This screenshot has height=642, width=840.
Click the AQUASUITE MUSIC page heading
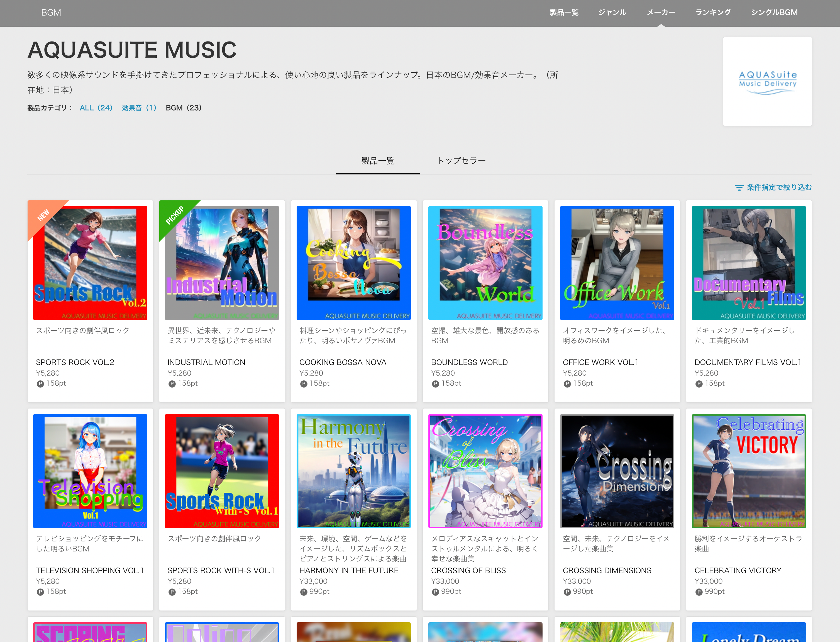pyautogui.click(x=132, y=50)
